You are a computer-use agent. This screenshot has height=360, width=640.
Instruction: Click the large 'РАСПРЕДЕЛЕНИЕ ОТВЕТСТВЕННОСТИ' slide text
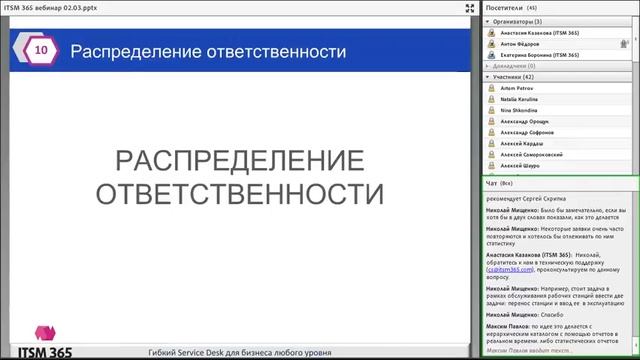[x=240, y=177]
